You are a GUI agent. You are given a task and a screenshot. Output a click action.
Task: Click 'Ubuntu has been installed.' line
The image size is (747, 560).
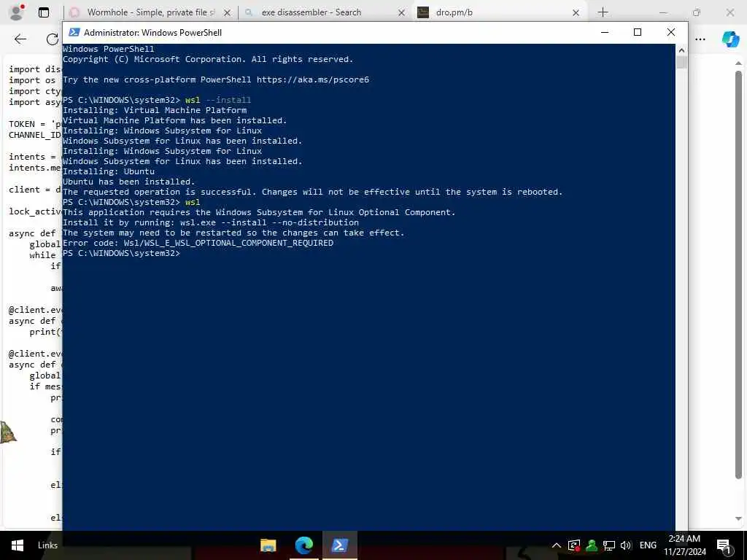(x=129, y=182)
